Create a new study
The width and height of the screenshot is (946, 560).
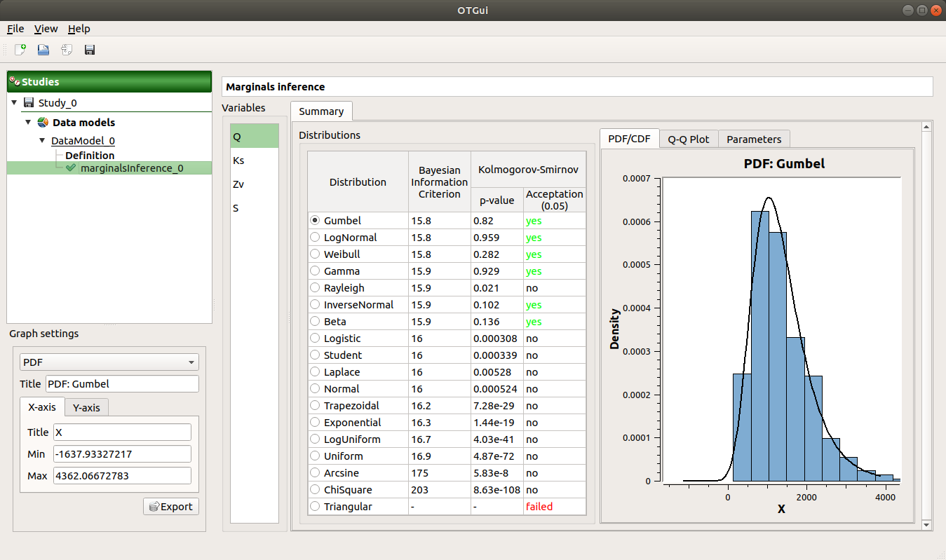pos(19,50)
